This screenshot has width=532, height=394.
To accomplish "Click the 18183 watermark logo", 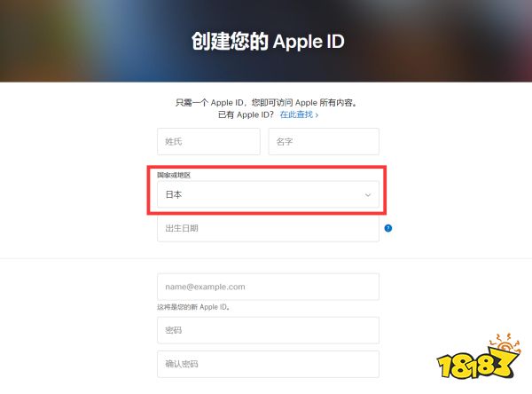I will tap(479, 357).
